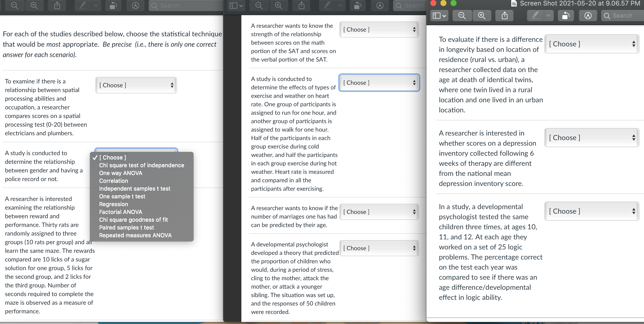Select 'Repeated measures ANOVA' from context menu

click(135, 235)
